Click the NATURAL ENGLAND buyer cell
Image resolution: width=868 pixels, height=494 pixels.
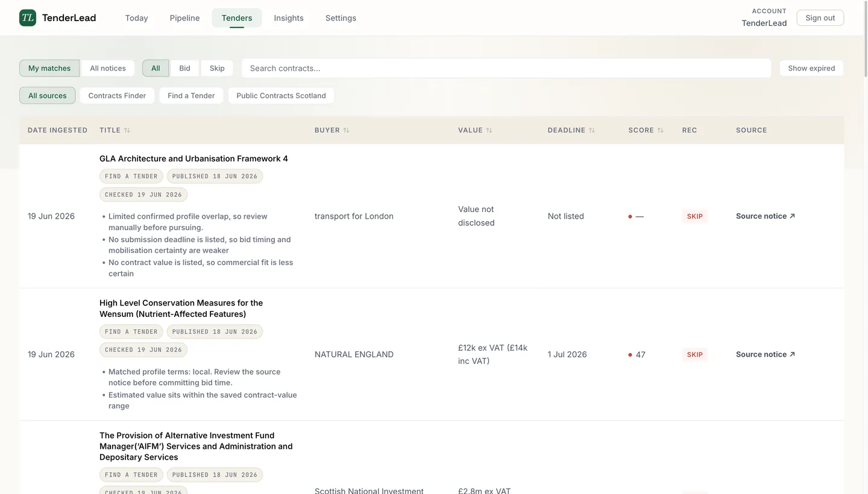tap(354, 354)
